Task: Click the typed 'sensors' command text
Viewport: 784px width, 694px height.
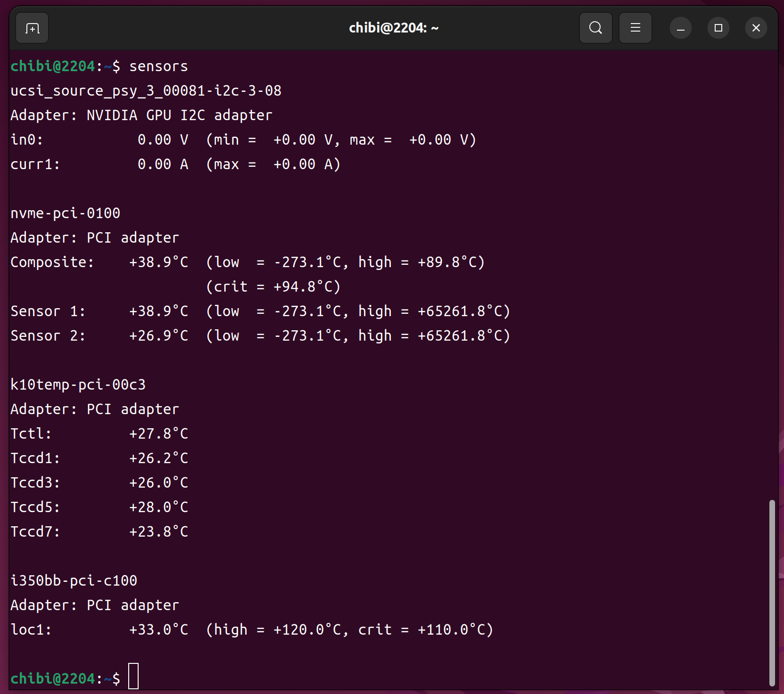Action: click(158, 66)
